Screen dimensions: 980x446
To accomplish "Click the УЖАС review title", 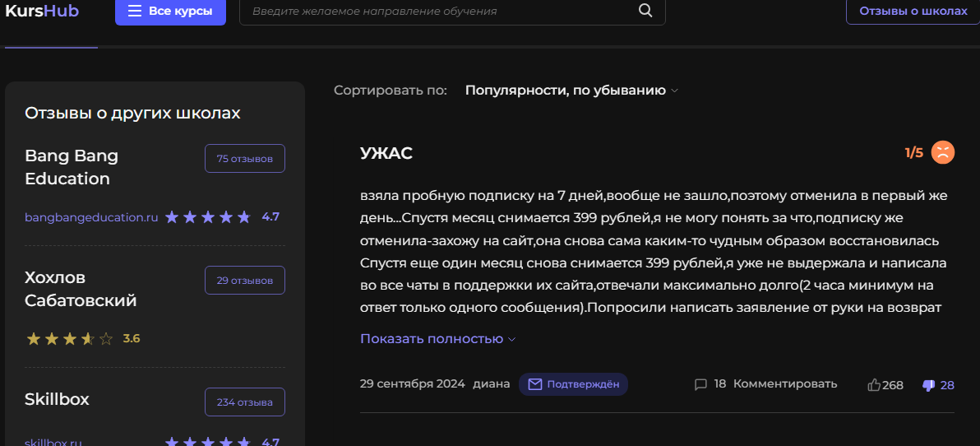I will (386, 153).
